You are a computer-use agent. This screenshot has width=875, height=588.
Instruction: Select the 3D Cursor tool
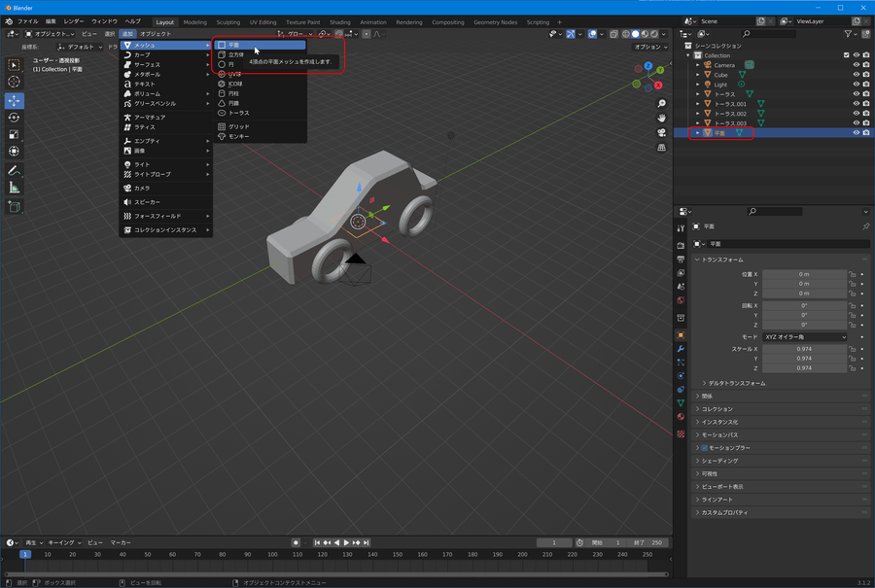pos(15,82)
